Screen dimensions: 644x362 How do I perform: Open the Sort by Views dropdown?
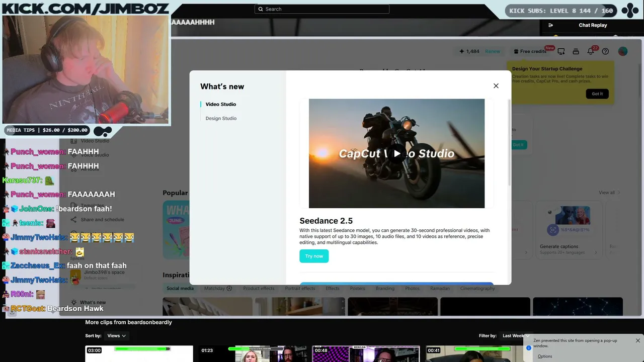(x=117, y=336)
